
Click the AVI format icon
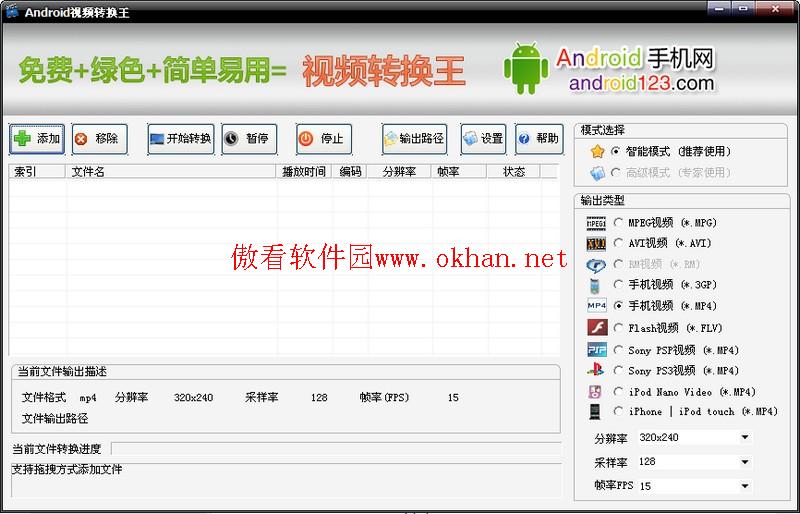596,244
